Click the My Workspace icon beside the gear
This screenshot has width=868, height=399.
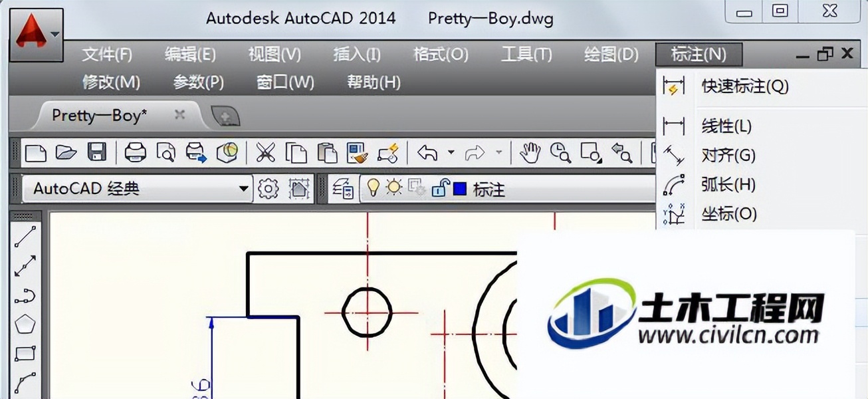click(x=300, y=189)
